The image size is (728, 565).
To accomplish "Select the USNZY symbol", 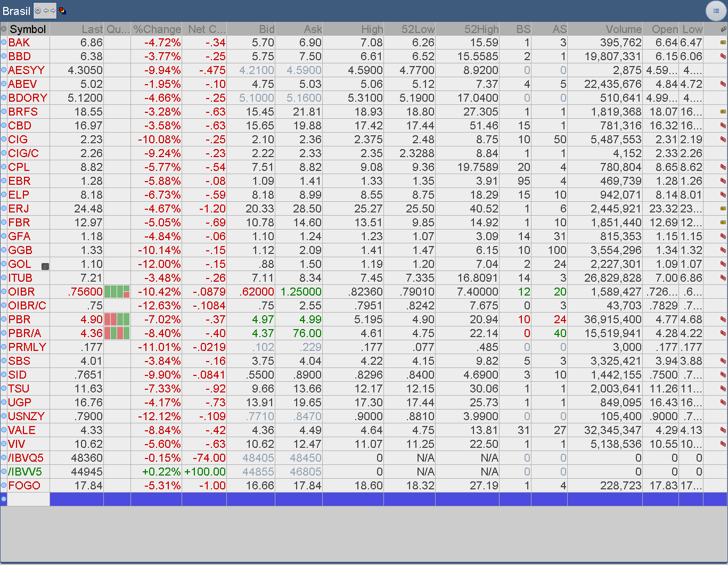I will 27,416.
